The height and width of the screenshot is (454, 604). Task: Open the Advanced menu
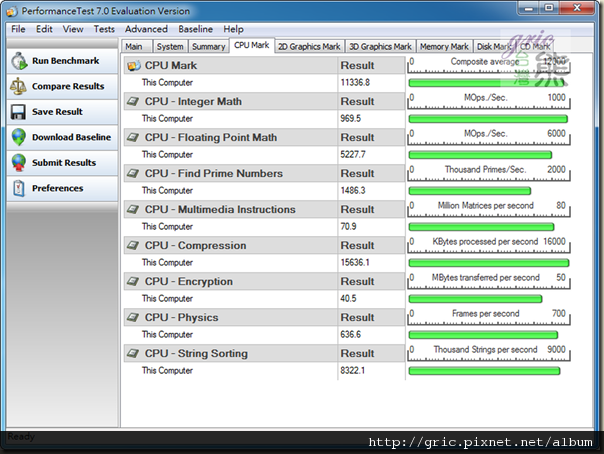point(146,29)
